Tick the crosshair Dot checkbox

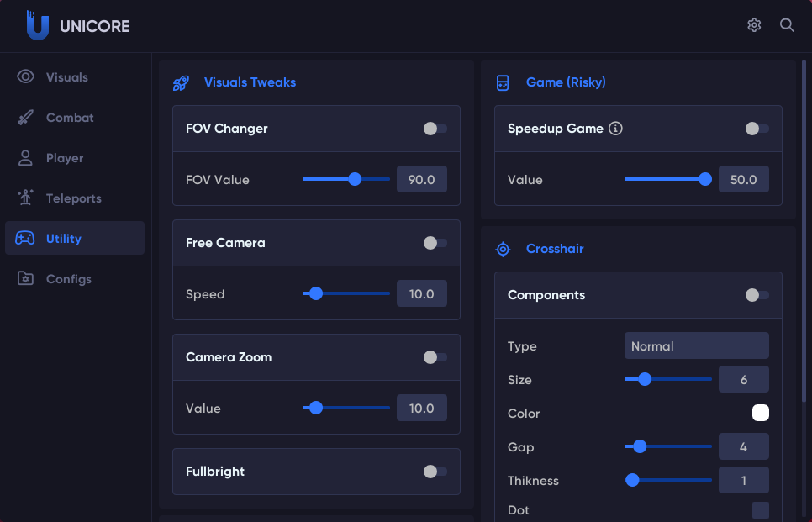pyautogui.click(x=760, y=510)
